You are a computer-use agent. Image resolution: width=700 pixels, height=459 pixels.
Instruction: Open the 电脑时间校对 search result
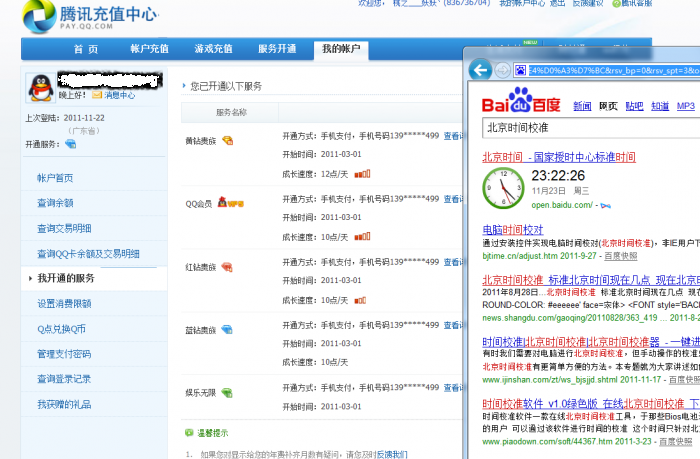click(x=513, y=230)
